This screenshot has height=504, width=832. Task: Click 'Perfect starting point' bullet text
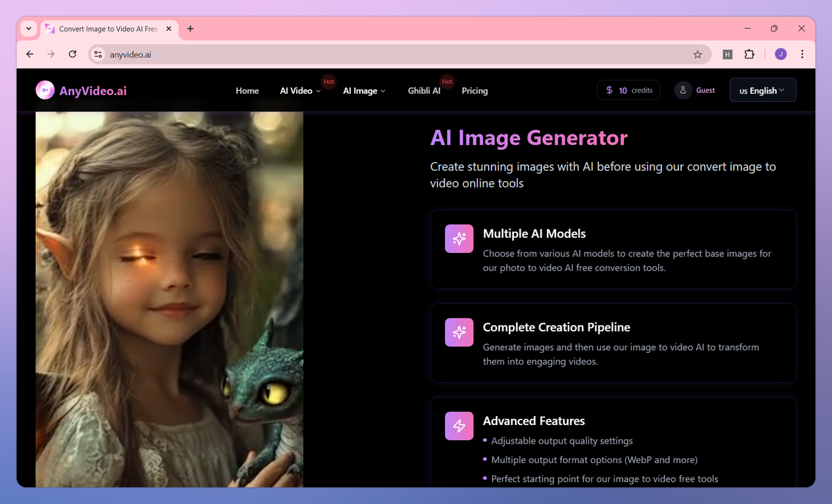(605, 478)
